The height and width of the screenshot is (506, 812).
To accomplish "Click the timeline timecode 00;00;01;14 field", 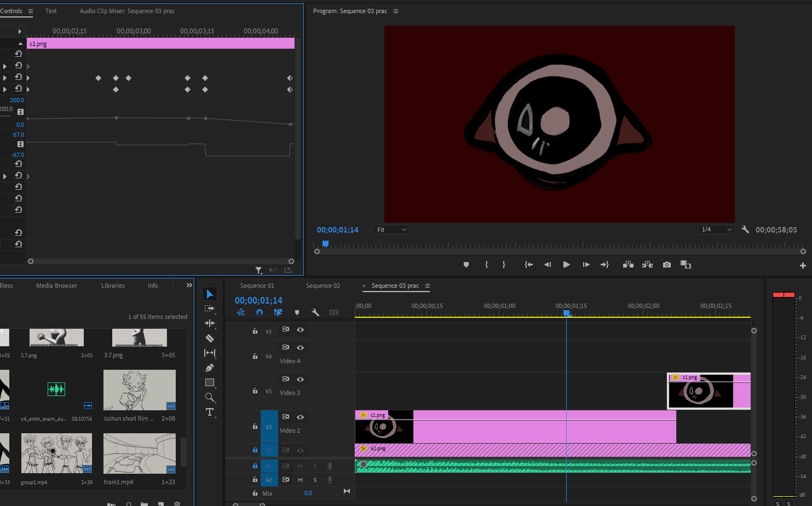I will pyautogui.click(x=258, y=300).
